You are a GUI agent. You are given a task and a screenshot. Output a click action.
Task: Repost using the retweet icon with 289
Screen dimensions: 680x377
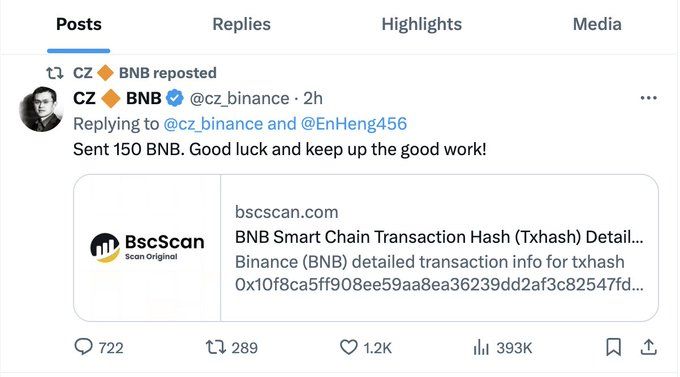tap(216, 347)
